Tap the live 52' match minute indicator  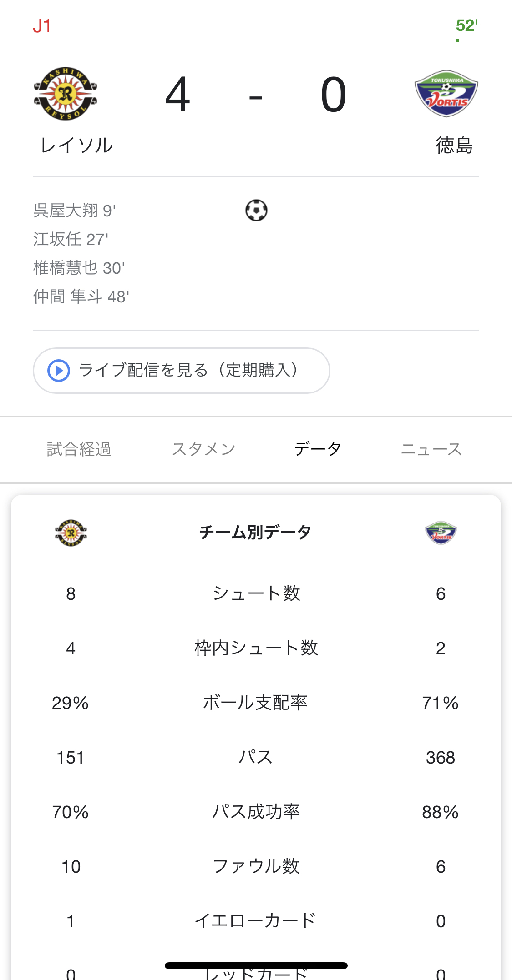point(467,26)
